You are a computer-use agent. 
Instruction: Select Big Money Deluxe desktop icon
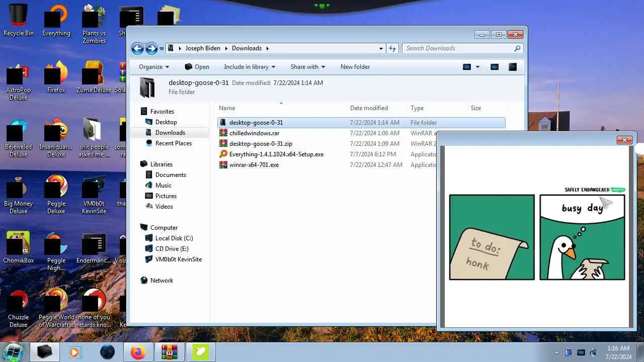coord(19,194)
